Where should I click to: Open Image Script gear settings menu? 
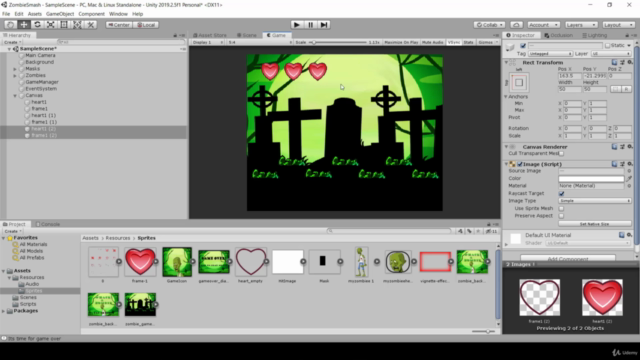[x=630, y=164]
